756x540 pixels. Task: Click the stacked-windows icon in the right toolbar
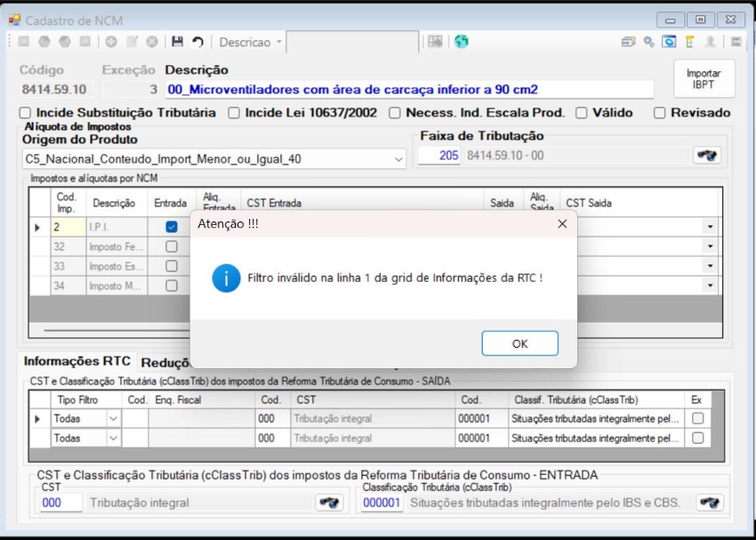[x=628, y=42]
